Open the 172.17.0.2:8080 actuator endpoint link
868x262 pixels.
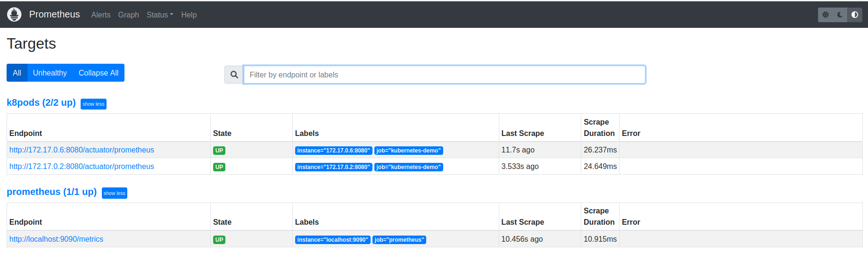tap(82, 166)
